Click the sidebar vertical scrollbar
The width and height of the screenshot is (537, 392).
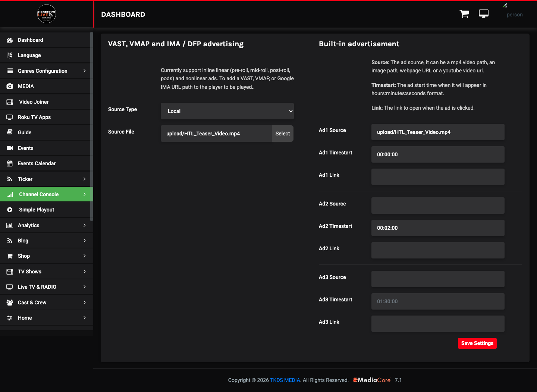[92, 127]
